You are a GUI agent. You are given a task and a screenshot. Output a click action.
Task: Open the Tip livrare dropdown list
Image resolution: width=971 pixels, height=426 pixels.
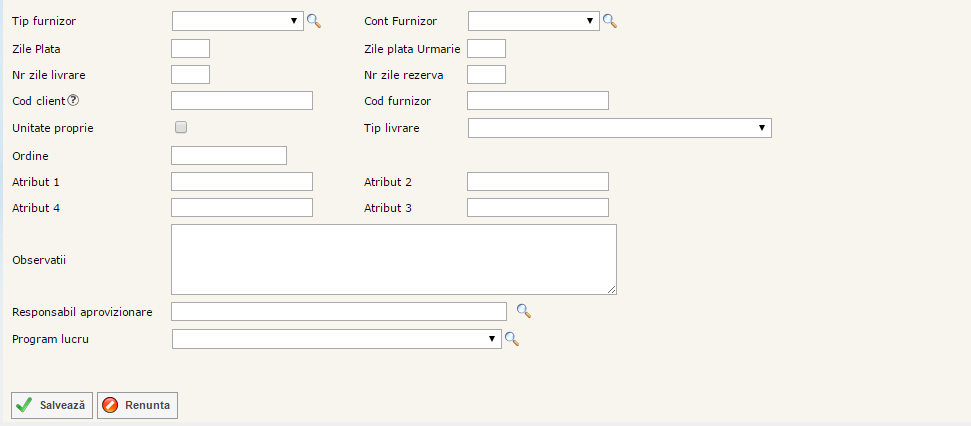[x=619, y=128]
